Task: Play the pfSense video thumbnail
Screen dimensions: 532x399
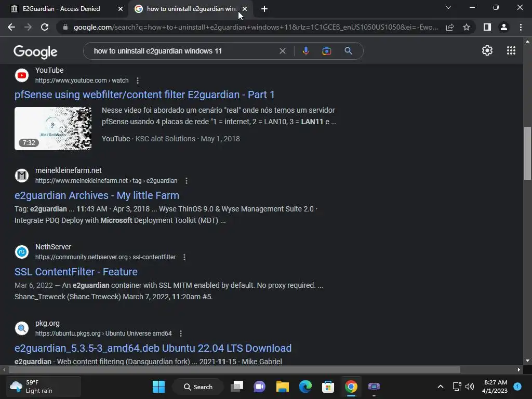Action: [53, 129]
